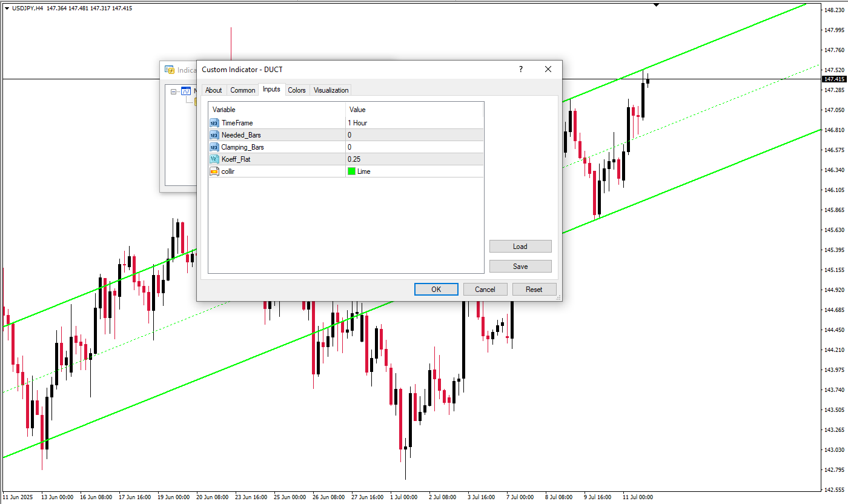Image resolution: width=848 pixels, height=504 pixels.
Task: Click the Load button
Action: pos(520,247)
